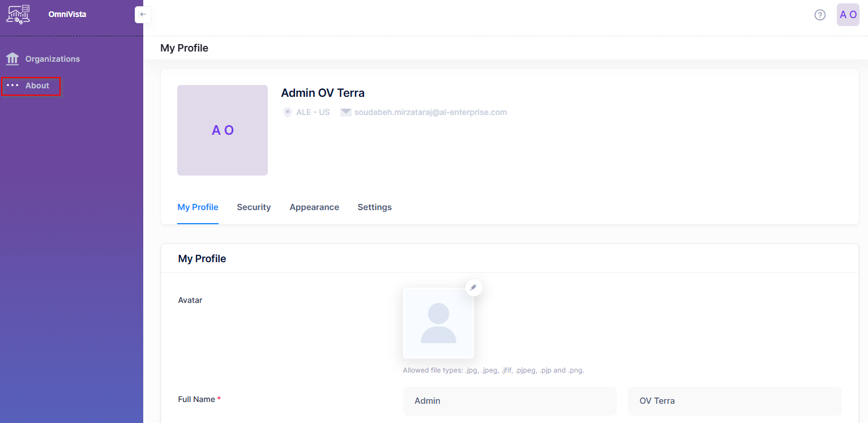Click the last name field containing OV Terra
Image resolution: width=868 pixels, height=423 pixels.
734,401
